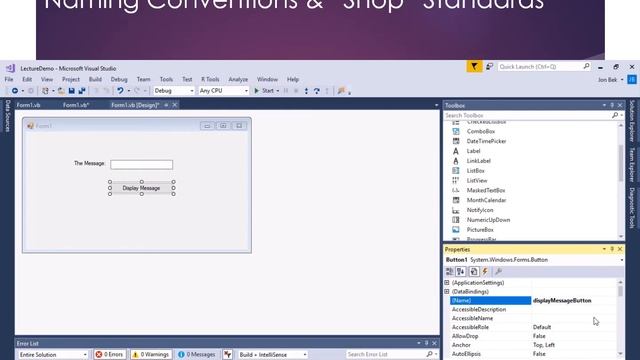Screen dimensions: 640x360
Task: Click the notifications flag icon
Action: [474, 67]
